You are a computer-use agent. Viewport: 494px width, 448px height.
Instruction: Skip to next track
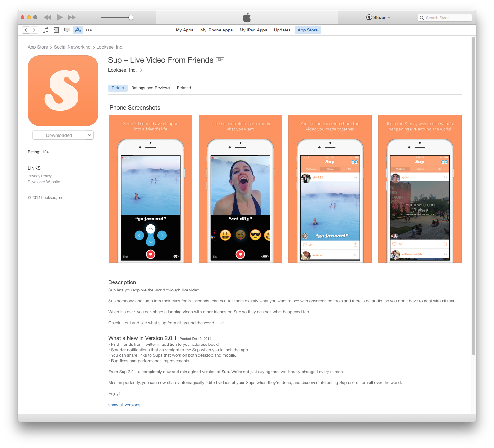(72, 17)
